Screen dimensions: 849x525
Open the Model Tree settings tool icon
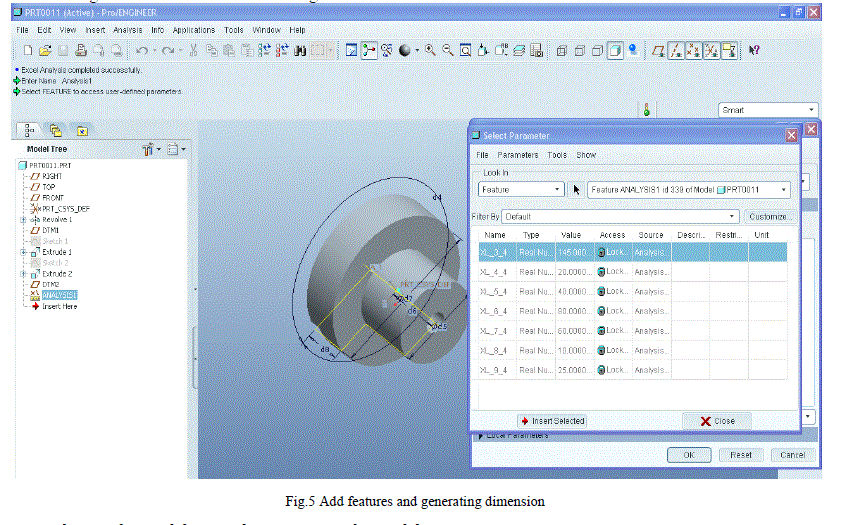tap(149, 149)
